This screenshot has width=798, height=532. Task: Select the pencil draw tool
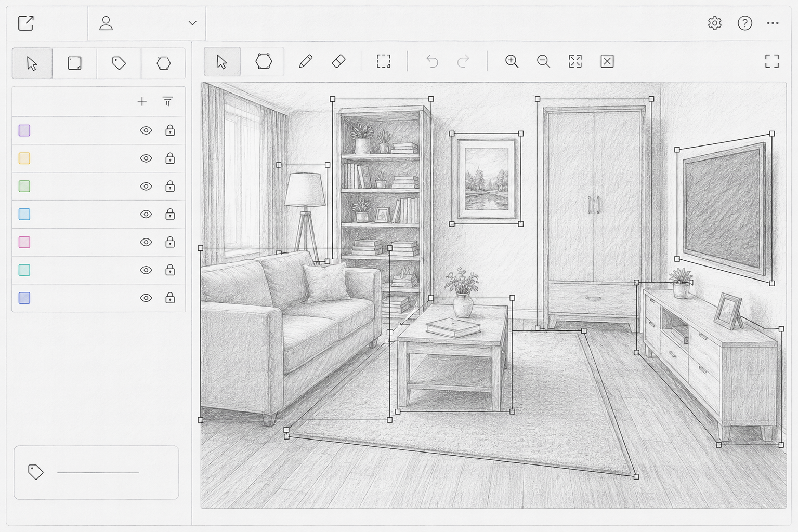click(x=306, y=61)
